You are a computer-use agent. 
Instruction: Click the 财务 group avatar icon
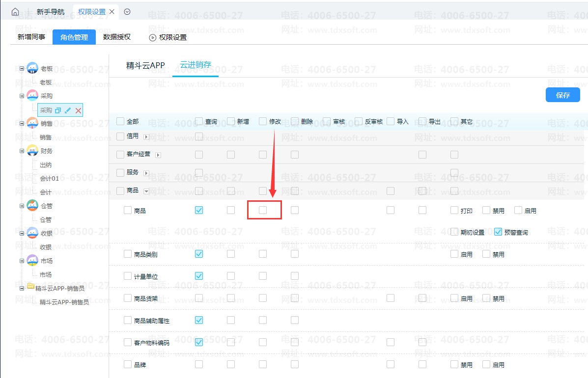pyautogui.click(x=32, y=151)
